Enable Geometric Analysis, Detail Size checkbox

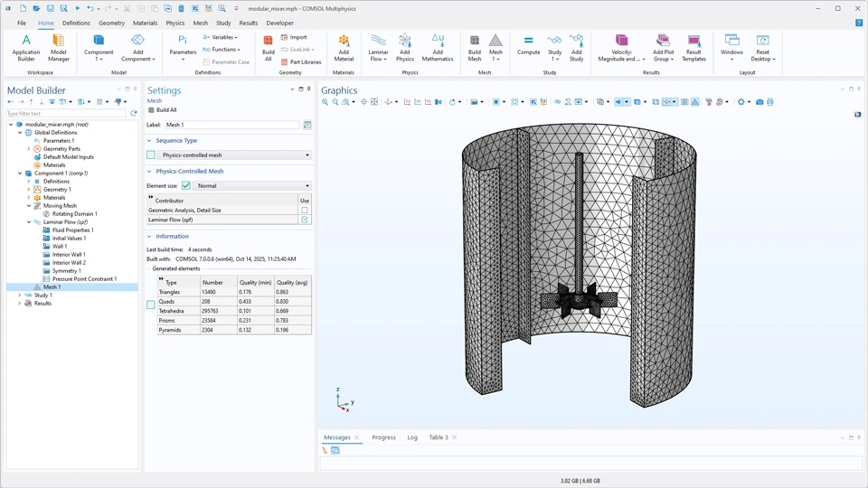[x=305, y=211]
